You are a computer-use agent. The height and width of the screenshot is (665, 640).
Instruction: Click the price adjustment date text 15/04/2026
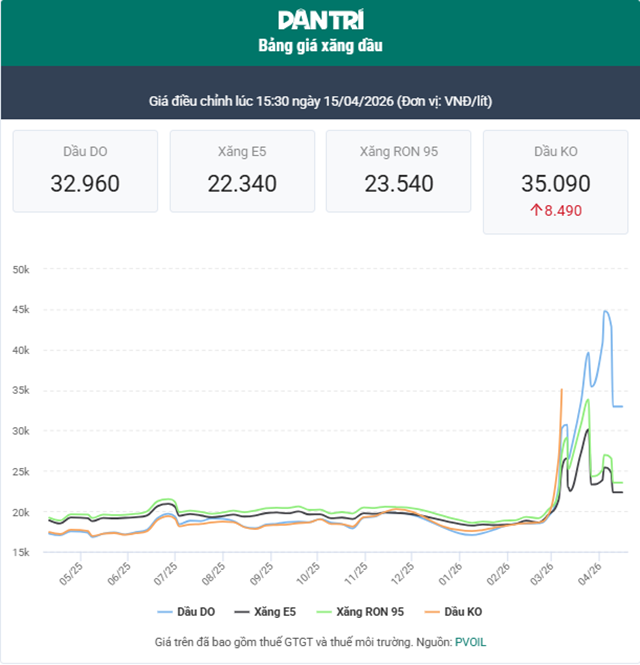pyautogui.click(x=355, y=102)
